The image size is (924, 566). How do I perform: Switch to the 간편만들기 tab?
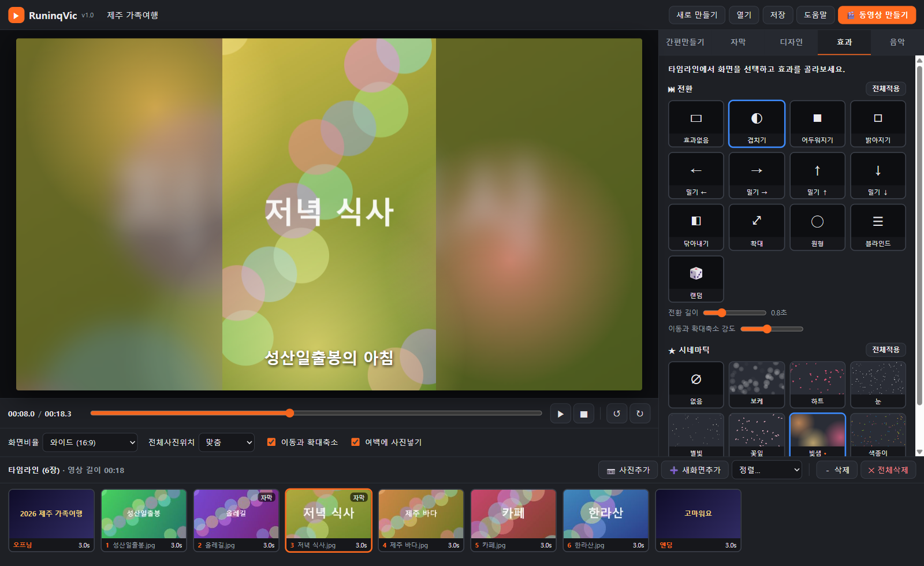pos(685,42)
